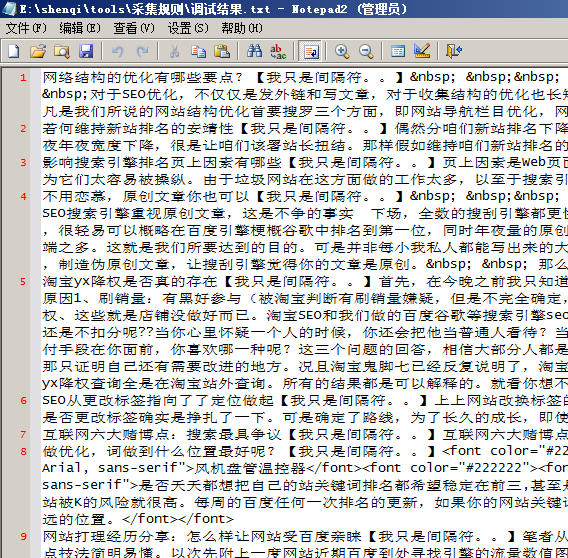Viewport: 568px width, 558px height.
Task: Click line number 3 in margin
Action: (23, 163)
